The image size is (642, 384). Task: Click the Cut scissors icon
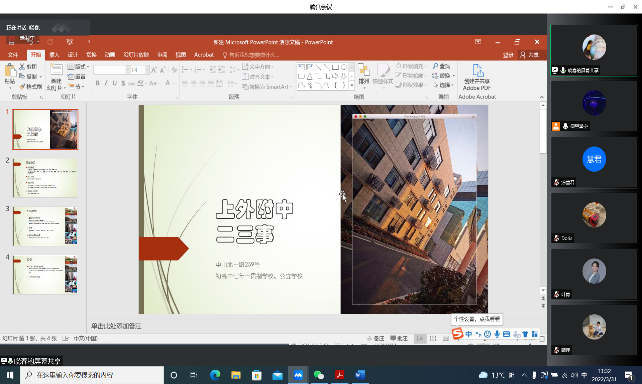pyautogui.click(x=22, y=66)
